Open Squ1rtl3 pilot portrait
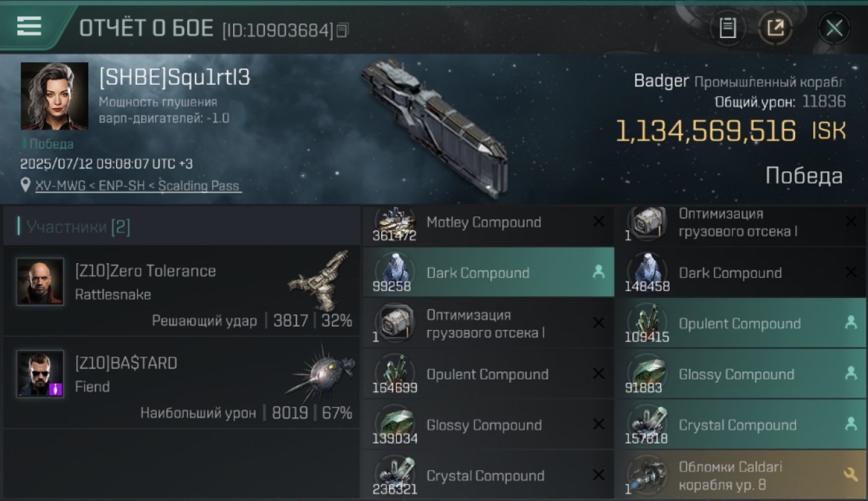Image resolution: width=868 pixels, height=501 pixels. [54, 96]
